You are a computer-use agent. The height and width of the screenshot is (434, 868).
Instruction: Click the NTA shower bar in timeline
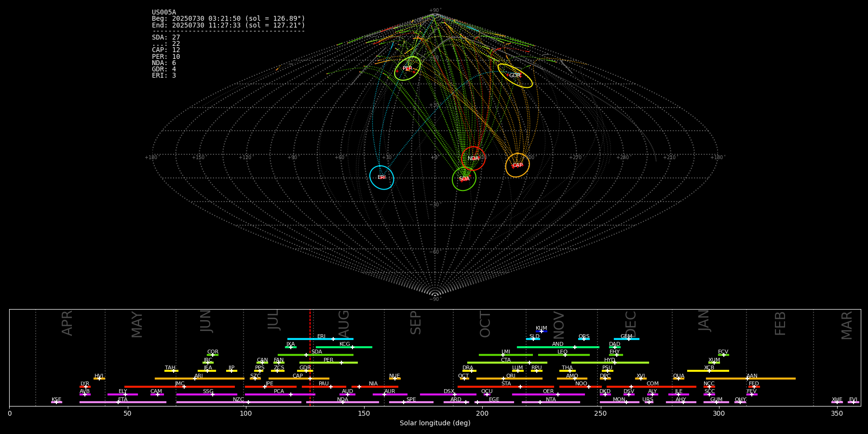[x=551, y=402]
